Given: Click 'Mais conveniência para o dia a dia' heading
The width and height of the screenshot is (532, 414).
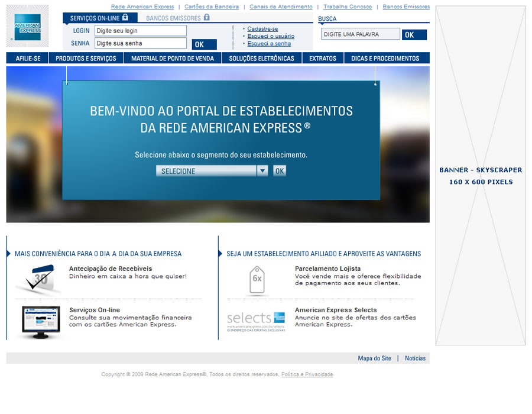Looking at the screenshot, I should (x=98, y=254).
